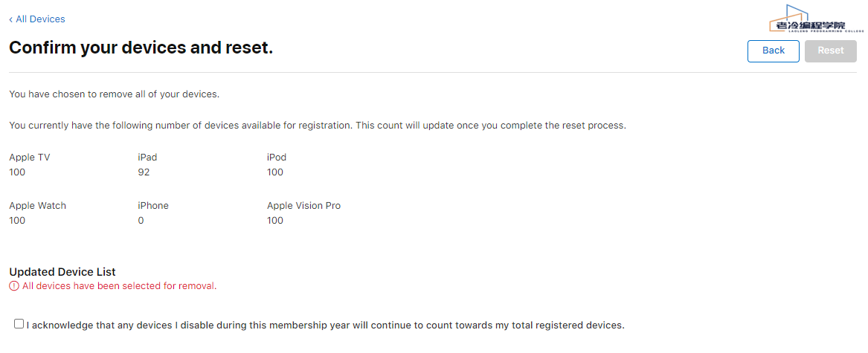This screenshot has width=868, height=353.
Task: Tick the acknowledgment checkbox
Action: [19, 324]
